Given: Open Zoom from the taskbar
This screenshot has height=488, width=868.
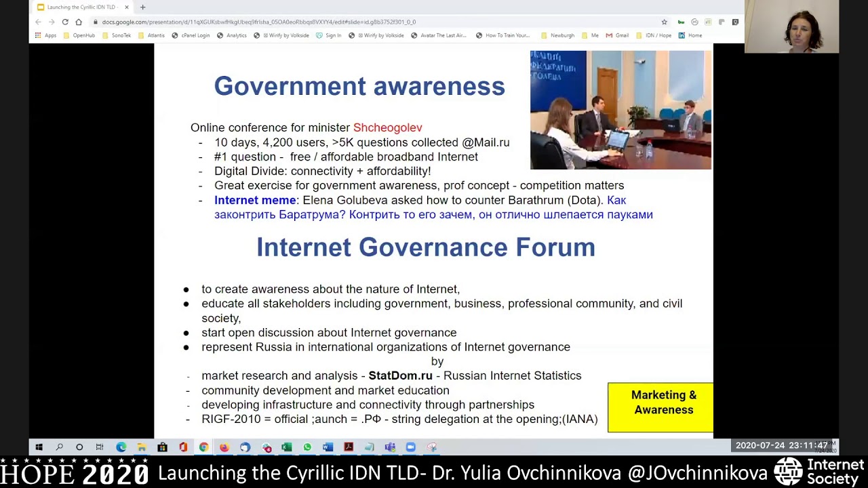Looking at the screenshot, I should coord(410,447).
